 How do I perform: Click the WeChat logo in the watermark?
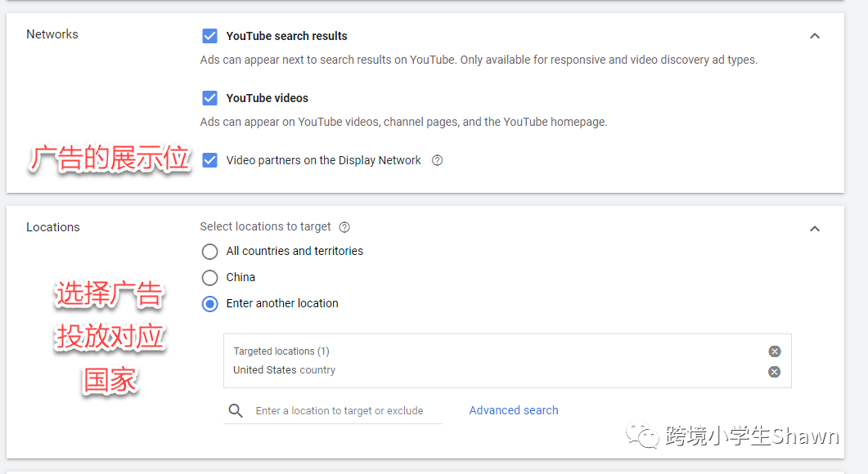click(x=643, y=435)
